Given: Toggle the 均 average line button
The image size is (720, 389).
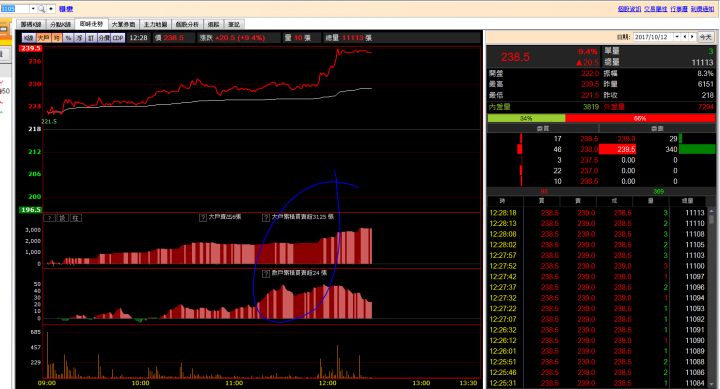Looking at the screenshot, I should 56,38.
